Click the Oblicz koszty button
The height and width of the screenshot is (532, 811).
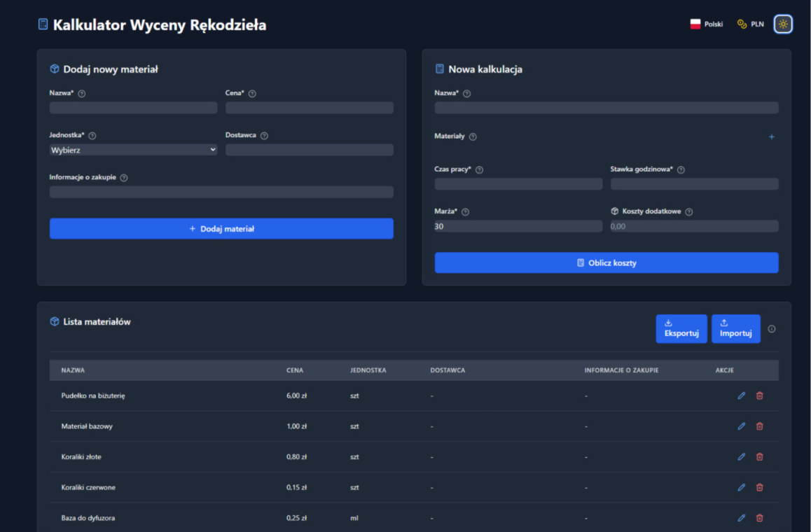pos(606,263)
